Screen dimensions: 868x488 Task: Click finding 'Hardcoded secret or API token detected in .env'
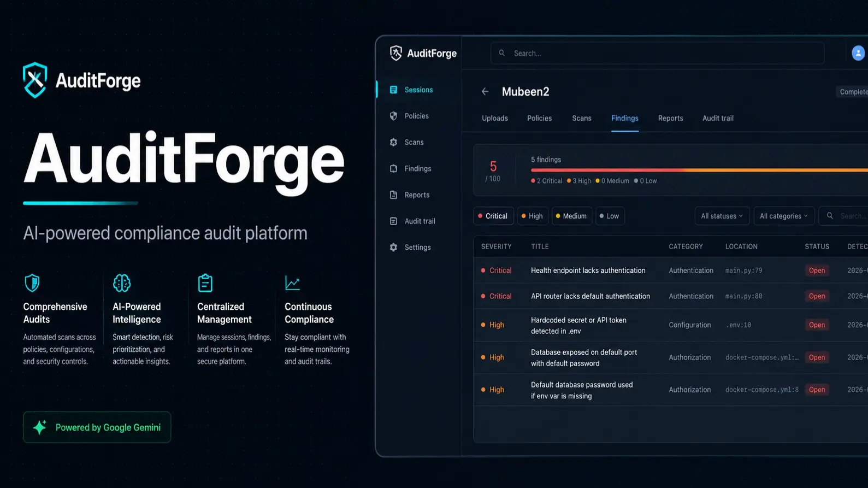coord(578,325)
